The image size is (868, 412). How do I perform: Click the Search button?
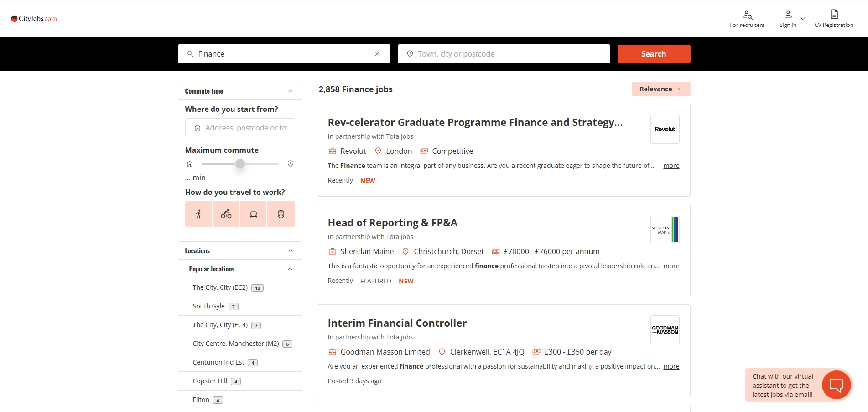pyautogui.click(x=654, y=54)
